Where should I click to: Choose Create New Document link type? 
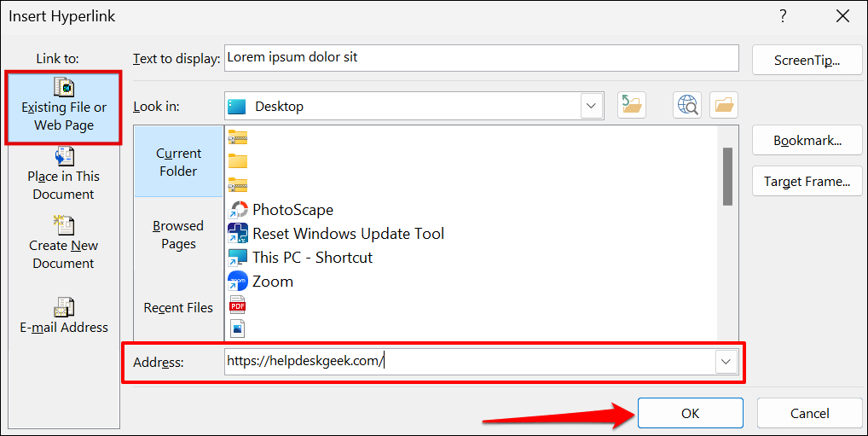[64, 242]
